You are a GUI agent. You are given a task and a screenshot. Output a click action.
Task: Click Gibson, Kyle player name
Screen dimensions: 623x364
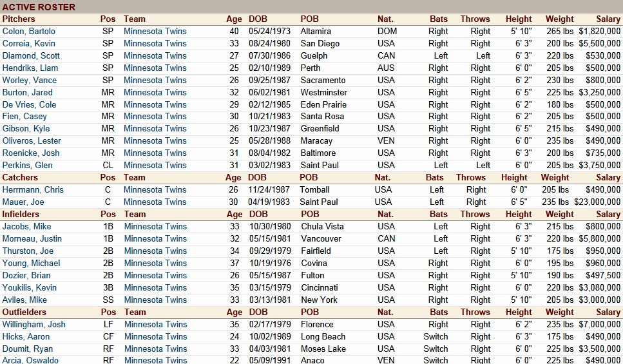[26, 129]
